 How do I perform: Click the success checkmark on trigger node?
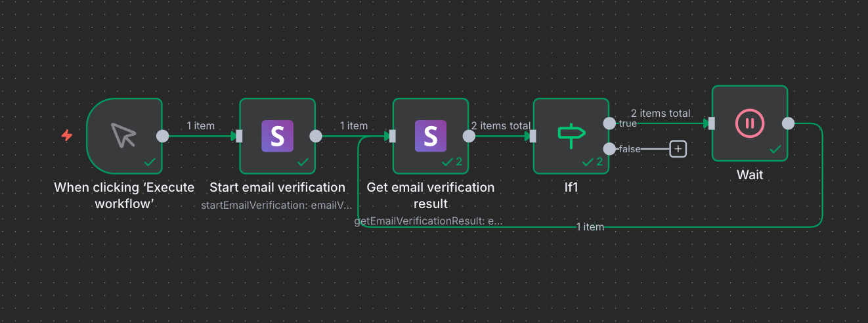150,161
